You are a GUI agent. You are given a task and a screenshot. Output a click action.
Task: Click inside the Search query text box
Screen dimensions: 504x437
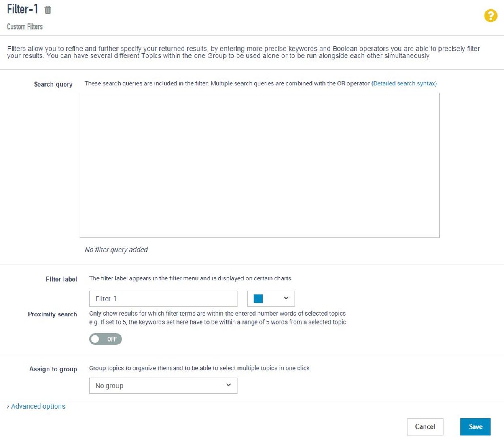pos(259,165)
